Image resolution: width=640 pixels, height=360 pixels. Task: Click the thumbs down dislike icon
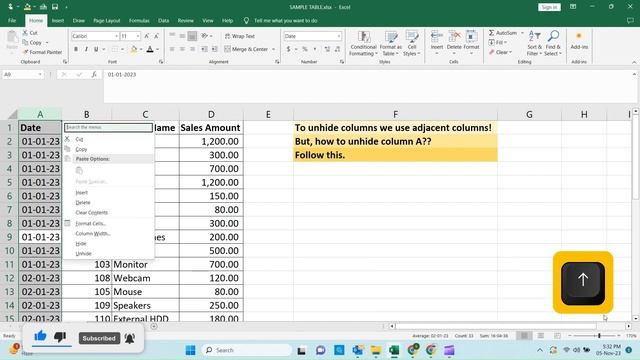click(x=60, y=337)
